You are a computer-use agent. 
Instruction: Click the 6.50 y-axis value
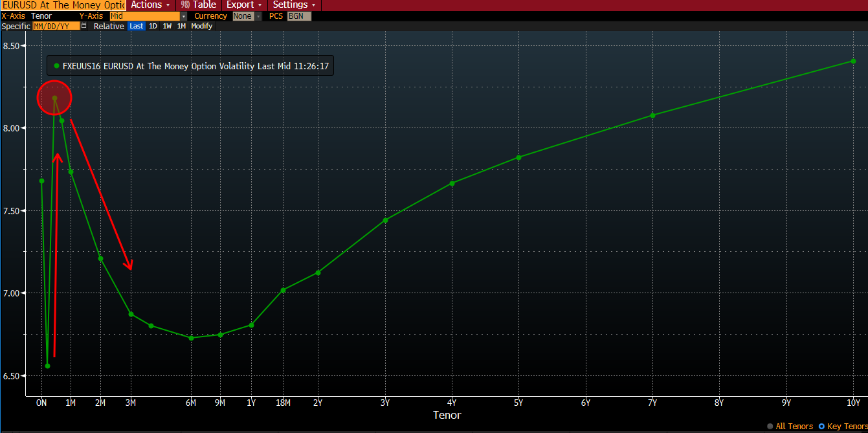(12, 375)
